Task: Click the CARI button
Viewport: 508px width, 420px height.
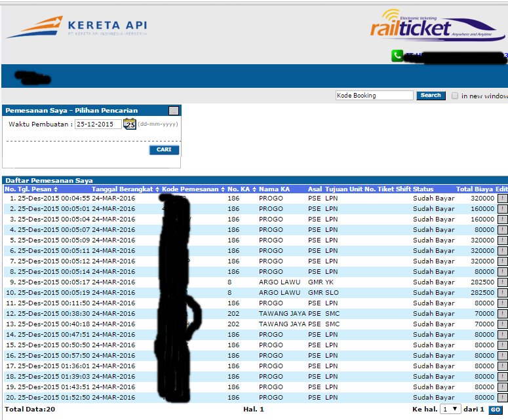Action: coord(164,149)
